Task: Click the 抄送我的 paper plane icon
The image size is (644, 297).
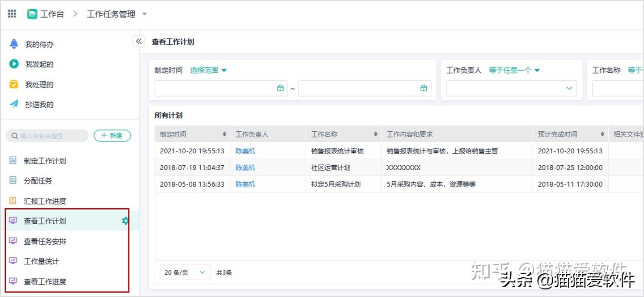Action: pos(13,104)
